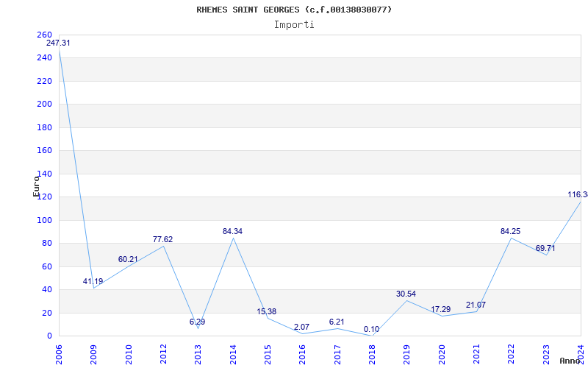Select the 41.19 data label
Image resolution: width=588 pixels, height=368 pixels.
(93, 282)
